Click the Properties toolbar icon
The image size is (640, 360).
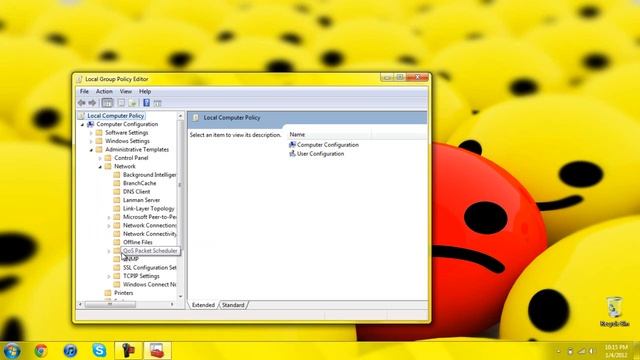(121, 103)
